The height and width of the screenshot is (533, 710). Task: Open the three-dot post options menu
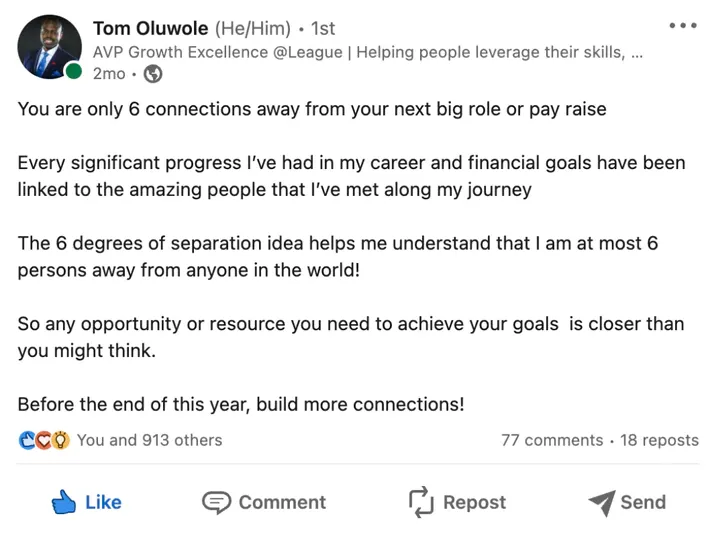tap(683, 25)
